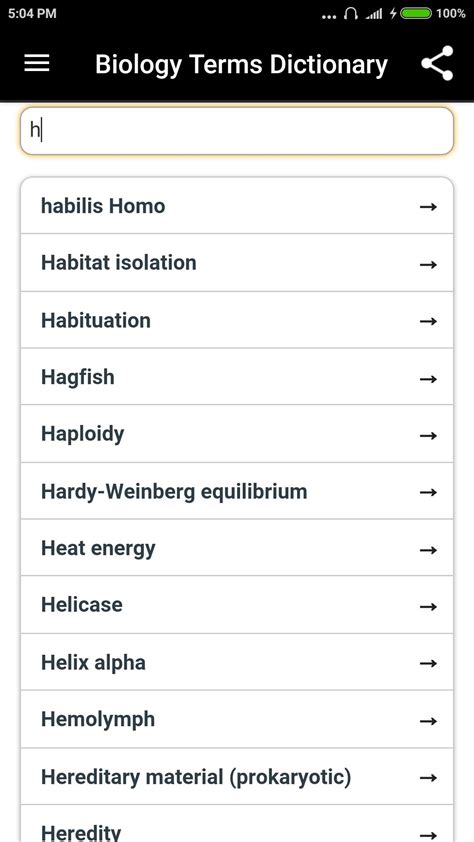Tap arrow next to Helicase
474x842 pixels.
(x=428, y=607)
